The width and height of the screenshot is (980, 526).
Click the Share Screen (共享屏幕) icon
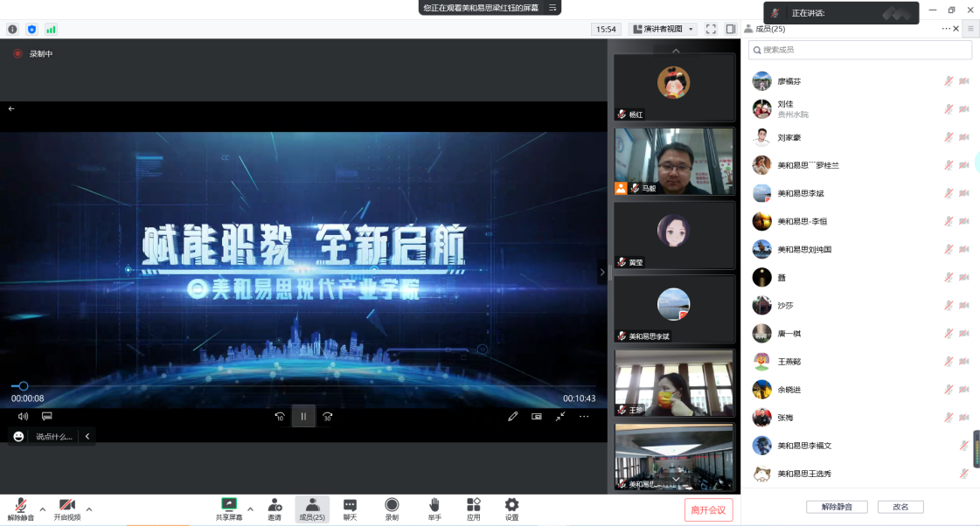(229, 509)
